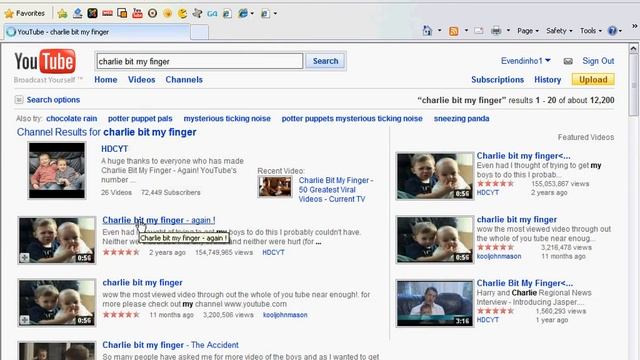Add 'Charlie bit my finger - again' to queue plus icon
The width and height of the screenshot is (640, 360).
tap(24, 258)
